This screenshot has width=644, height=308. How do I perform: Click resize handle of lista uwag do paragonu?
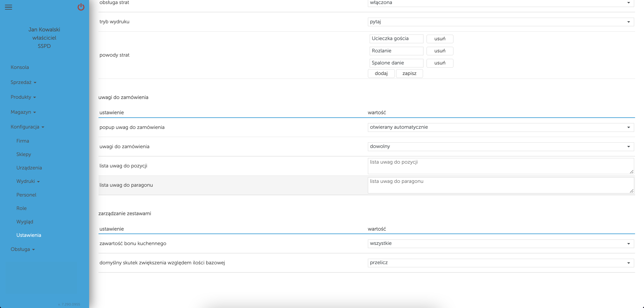(x=631, y=191)
